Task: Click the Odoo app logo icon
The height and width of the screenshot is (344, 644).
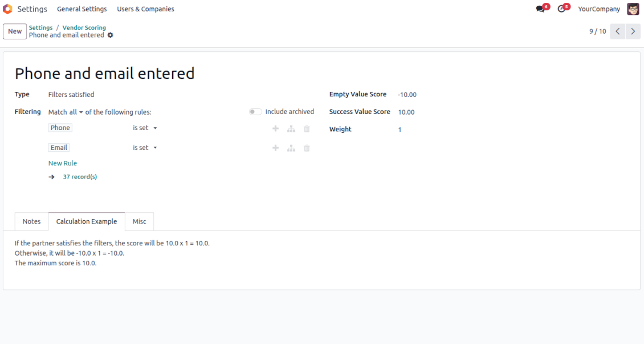Action: [8, 9]
